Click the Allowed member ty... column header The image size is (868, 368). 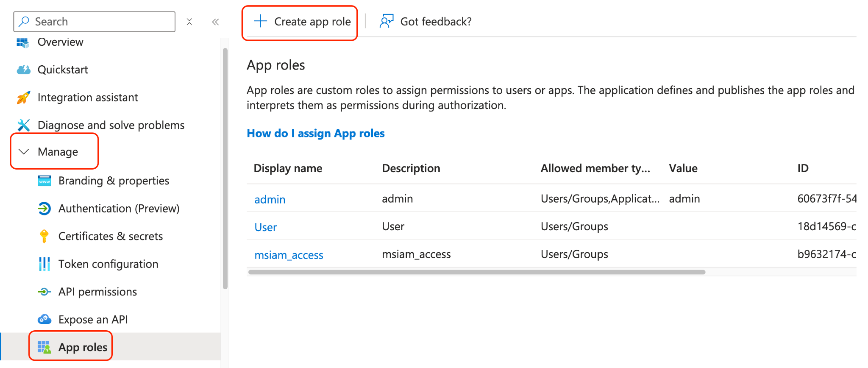pos(595,168)
